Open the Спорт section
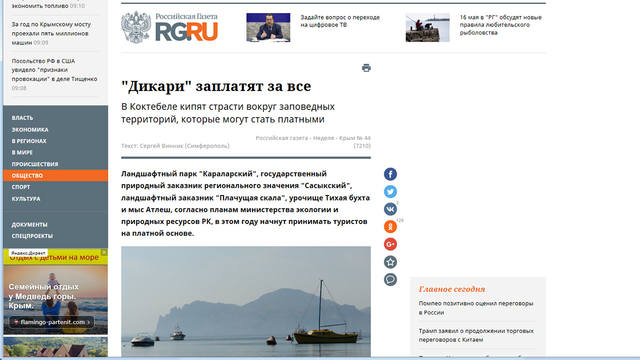 [x=21, y=187]
